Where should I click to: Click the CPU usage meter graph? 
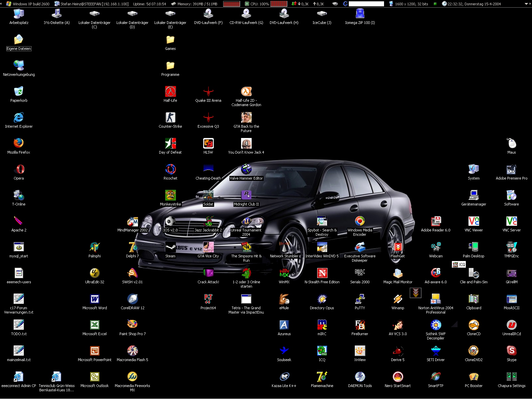(x=279, y=4)
